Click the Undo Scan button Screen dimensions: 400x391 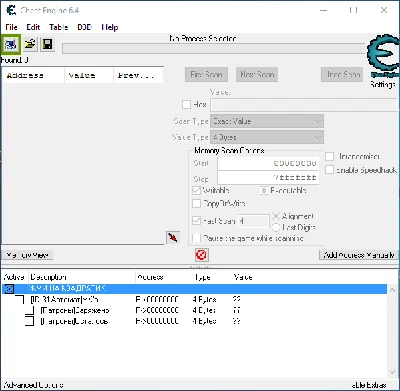[343, 75]
